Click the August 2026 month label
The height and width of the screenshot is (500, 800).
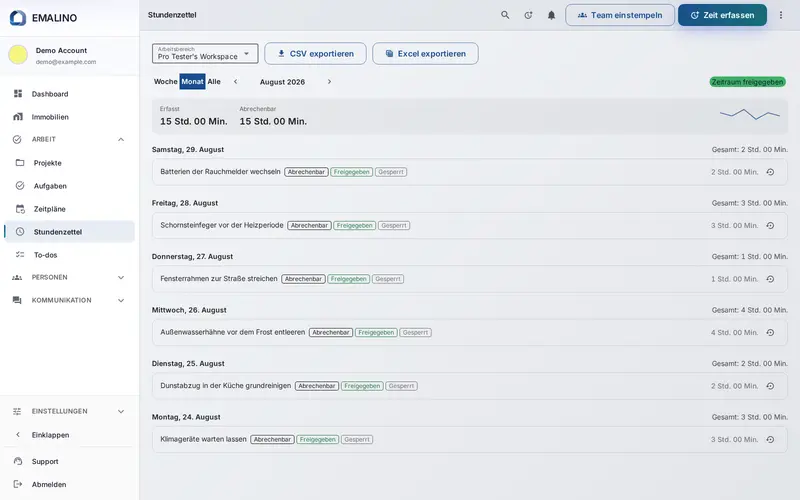click(x=282, y=82)
